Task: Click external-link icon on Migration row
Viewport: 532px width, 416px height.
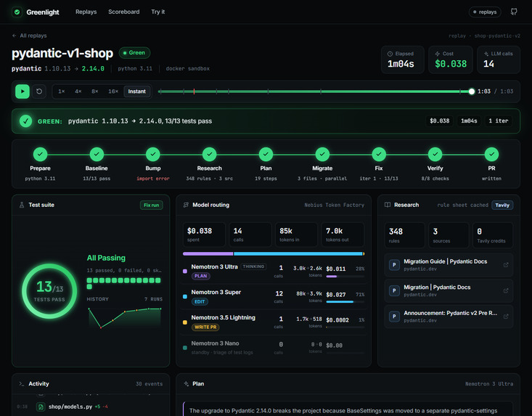Action: click(x=506, y=290)
